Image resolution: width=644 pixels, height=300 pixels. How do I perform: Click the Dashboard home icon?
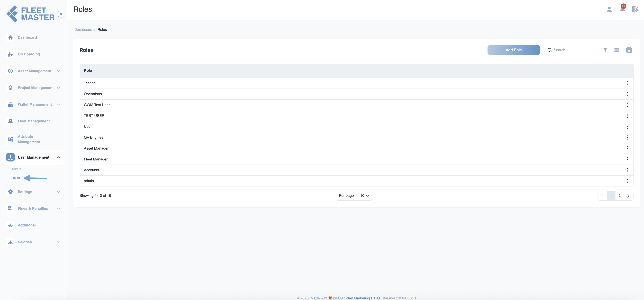pos(10,37)
